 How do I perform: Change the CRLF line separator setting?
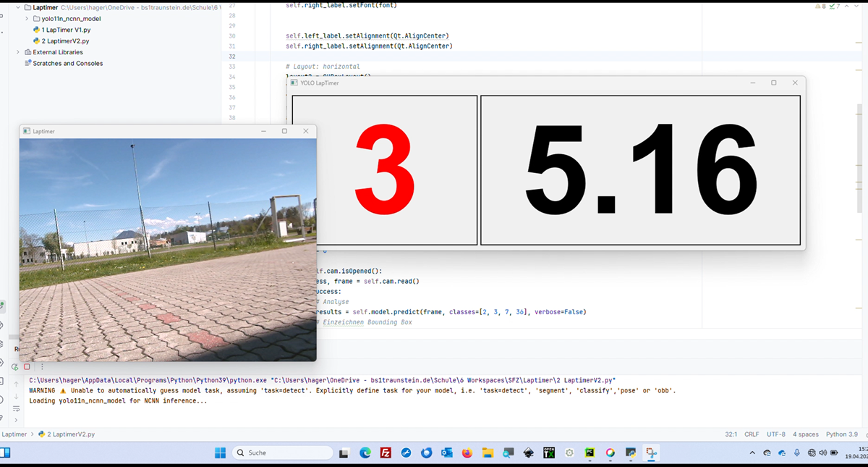pos(752,434)
